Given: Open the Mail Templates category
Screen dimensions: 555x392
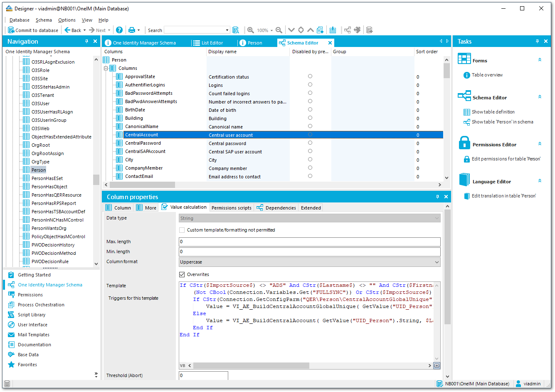Looking at the screenshot, I should click(x=34, y=335).
